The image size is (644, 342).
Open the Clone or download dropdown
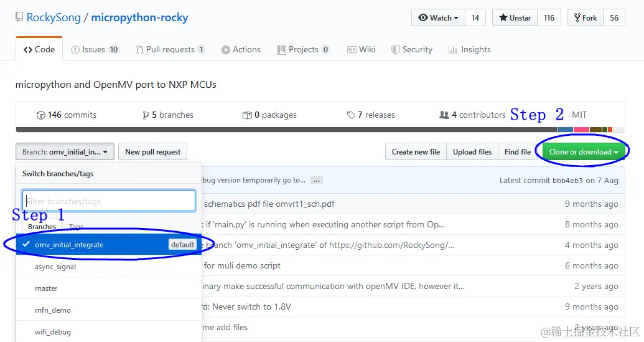(x=584, y=151)
